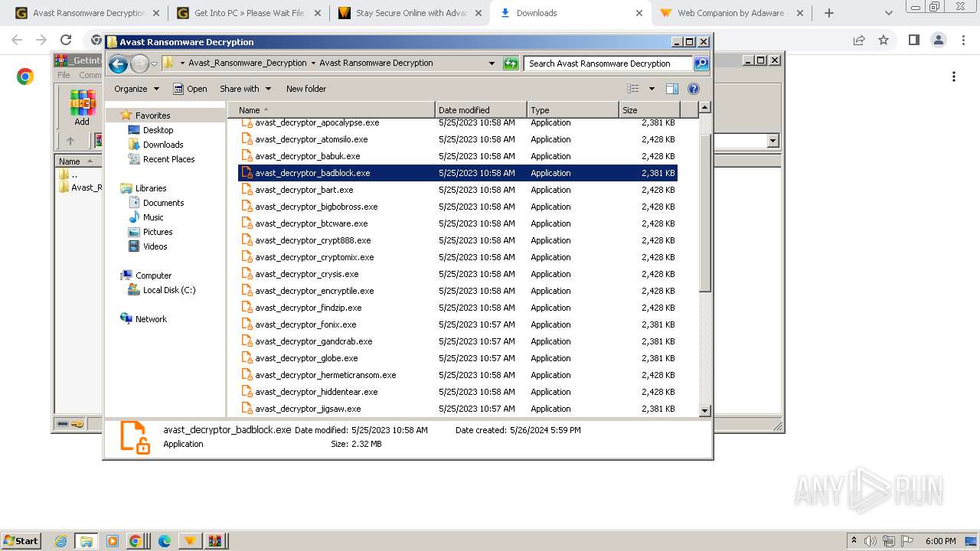The image size is (980, 551).
Task: Select avast_decryptor_atomsilo.exe file
Action: pyautogui.click(x=458, y=139)
